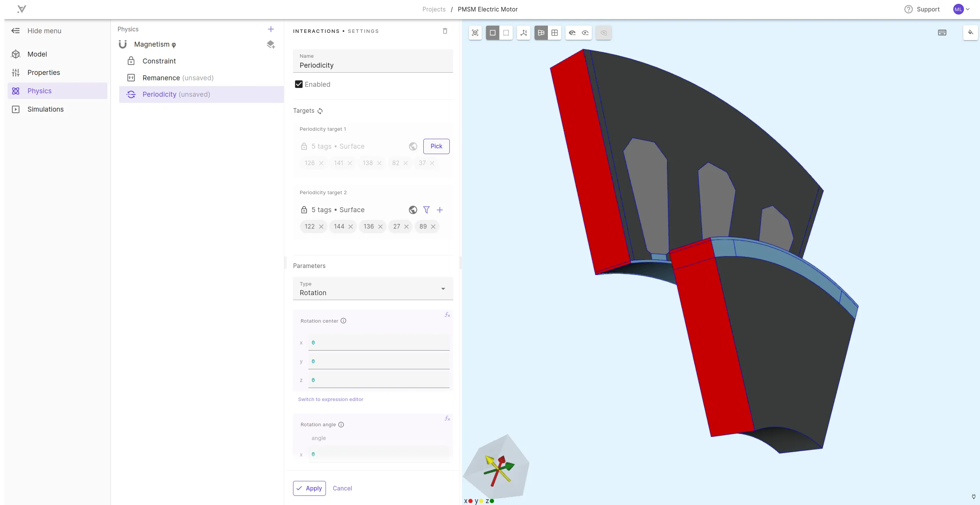Select the solid box selection mode
Screen dimensions: 980x505
[x=492, y=33]
